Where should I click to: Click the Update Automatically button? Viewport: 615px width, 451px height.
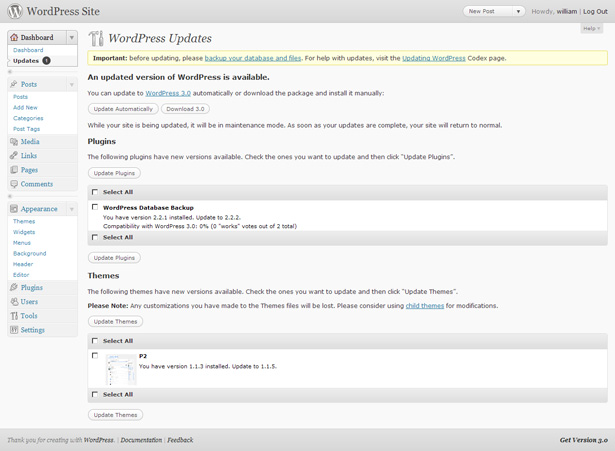(123, 109)
